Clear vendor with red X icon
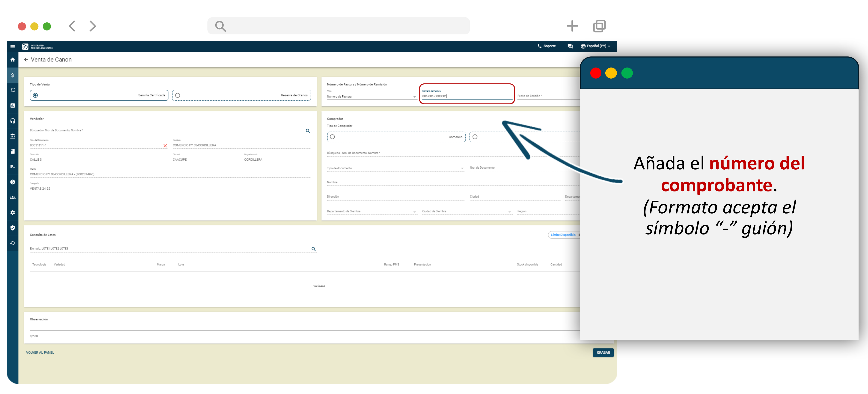868x394 pixels. tap(165, 145)
